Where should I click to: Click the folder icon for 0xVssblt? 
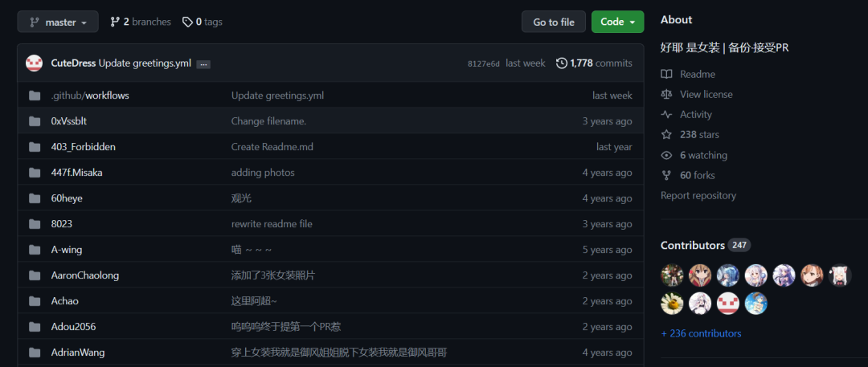[35, 121]
